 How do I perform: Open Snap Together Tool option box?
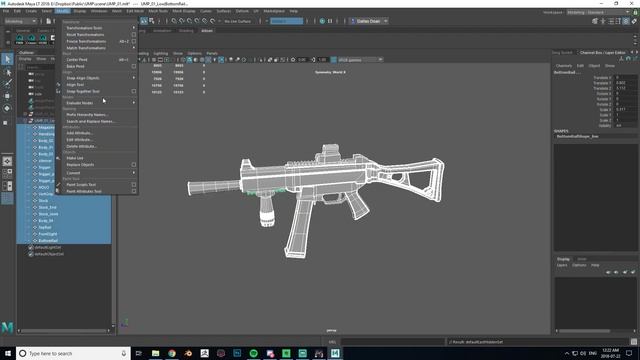[x=133, y=91]
